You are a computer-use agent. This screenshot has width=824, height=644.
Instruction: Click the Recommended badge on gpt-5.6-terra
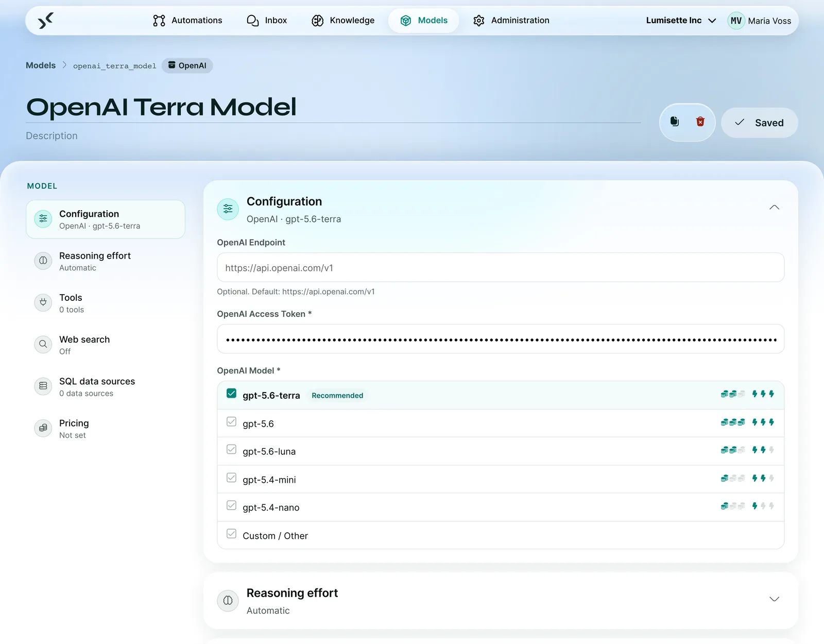pyautogui.click(x=337, y=396)
